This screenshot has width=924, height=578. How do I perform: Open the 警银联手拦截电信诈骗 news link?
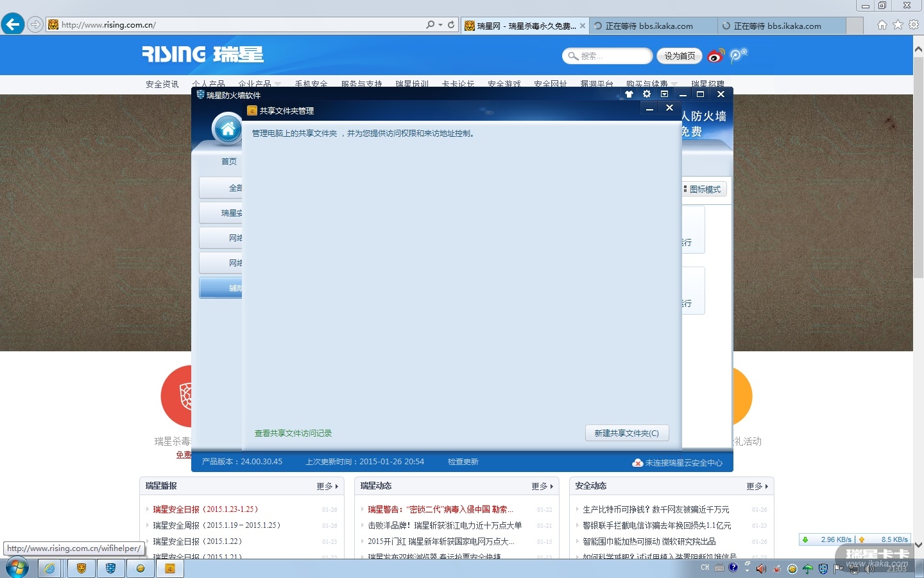pos(657,525)
